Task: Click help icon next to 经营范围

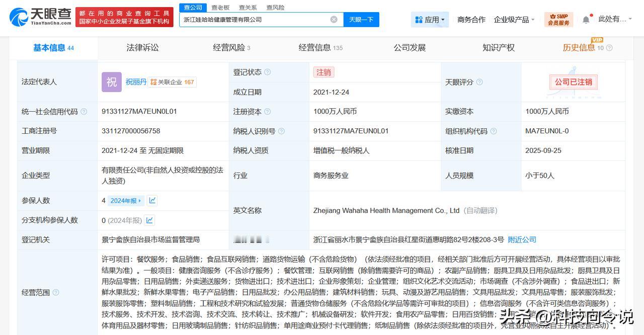Action: (55, 292)
